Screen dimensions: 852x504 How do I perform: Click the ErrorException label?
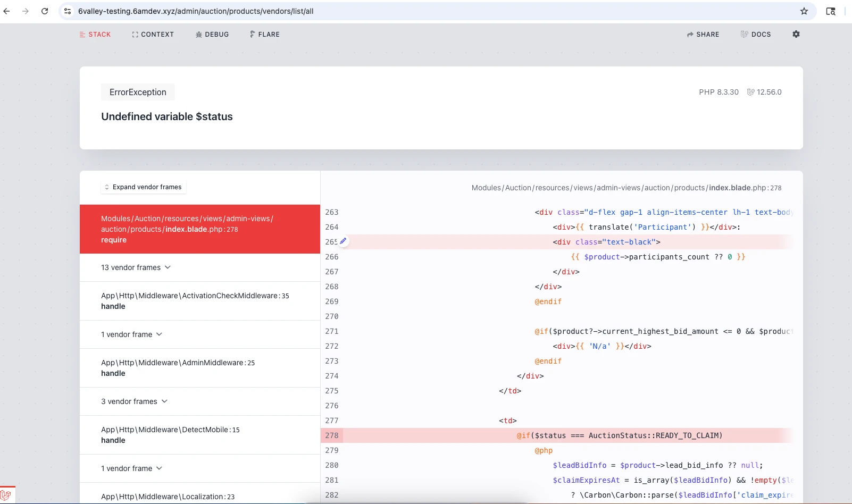(x=138, y=92)
